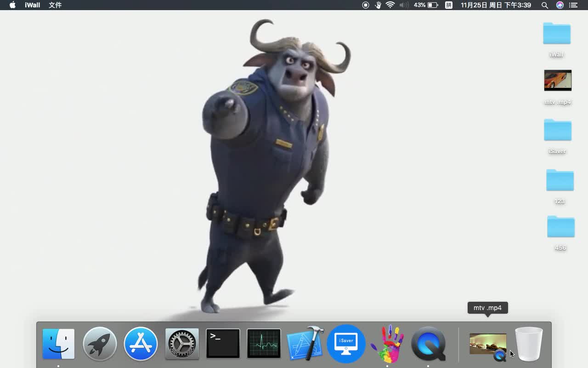Open iWall colorful hand icon
Image resolution: width=588 pixels, height=368 pixels.
tap(387, 344)
